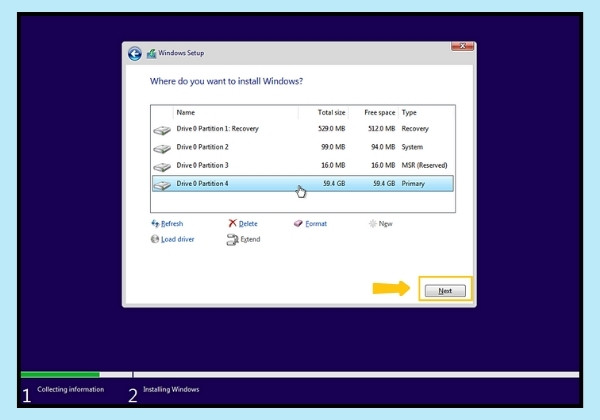Click the eraser Format icon
Image resolution: width=600 pixels, height=420 pixels.
tap(298, 223)
